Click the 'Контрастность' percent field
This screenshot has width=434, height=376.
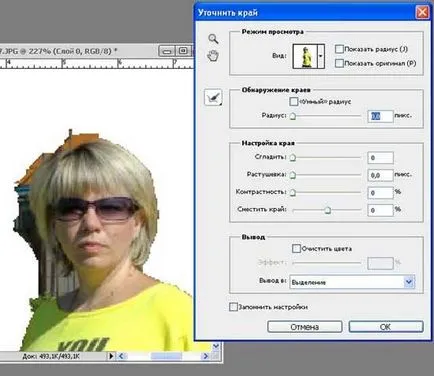380,193
